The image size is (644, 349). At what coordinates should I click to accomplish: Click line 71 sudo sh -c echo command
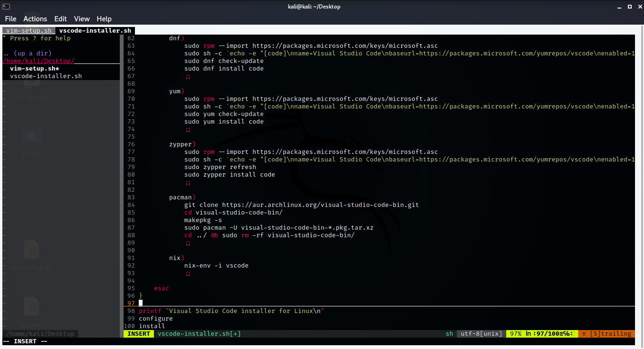pos(410,107)
